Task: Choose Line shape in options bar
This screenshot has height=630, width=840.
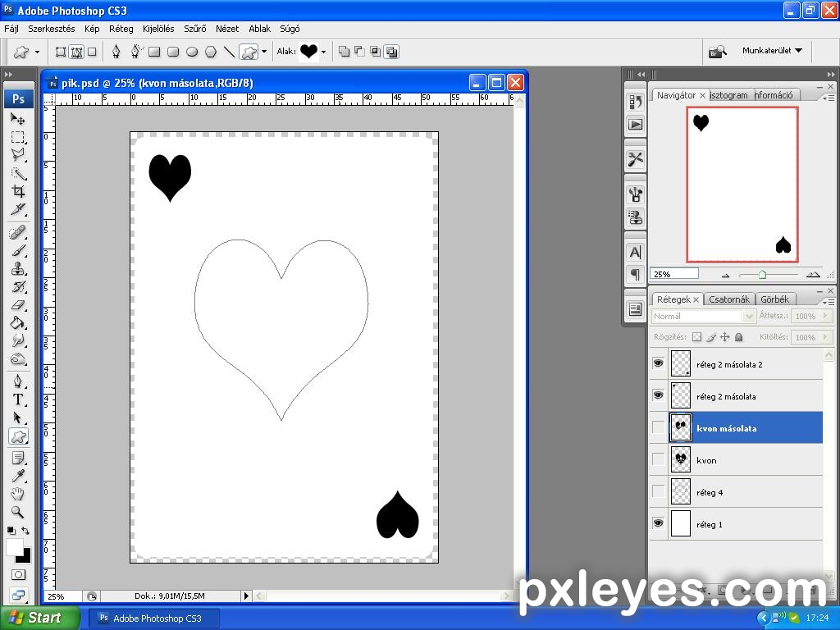Action: point(229,52)
